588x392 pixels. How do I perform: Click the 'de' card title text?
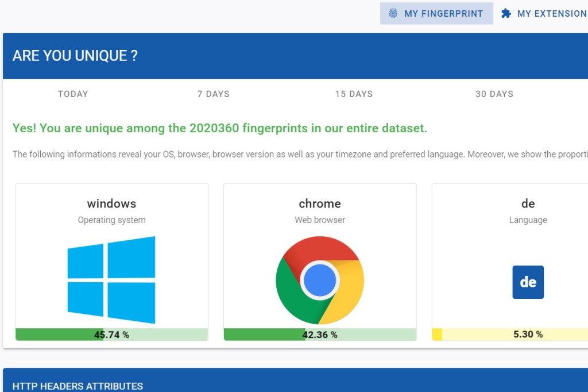[528, 203]
